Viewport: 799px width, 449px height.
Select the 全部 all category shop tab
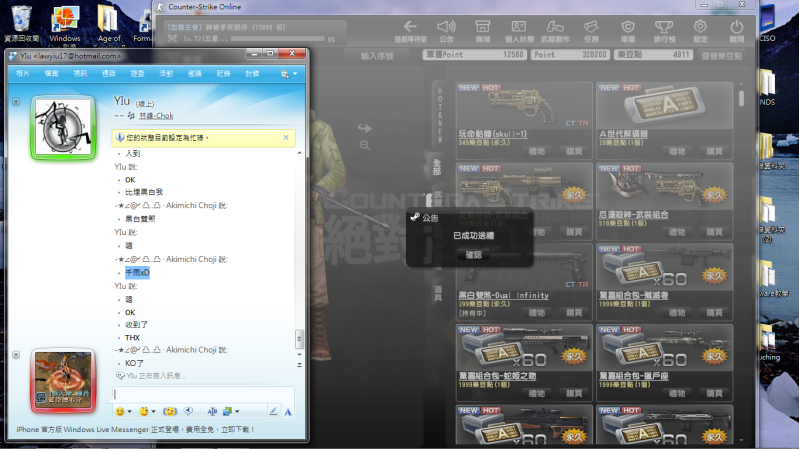(437, 167)
